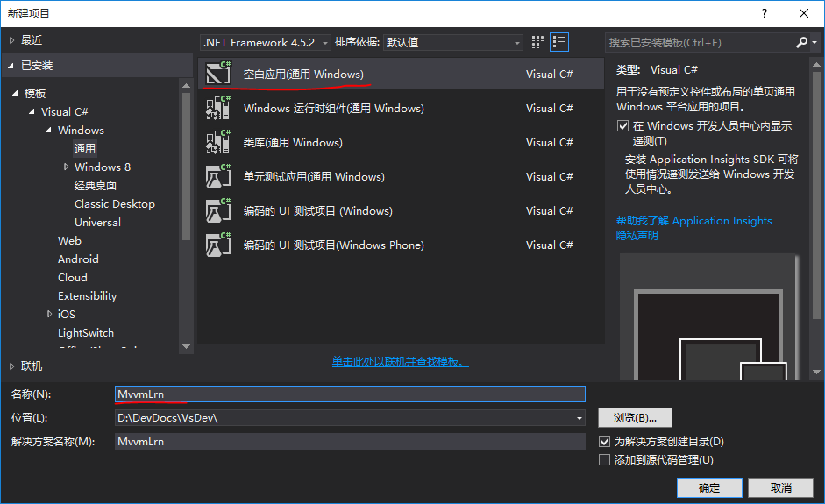Select 空白应用(通用 Windows) template name
The height and width of the screenshot is (504, 825).
click(x=303, y=75)
